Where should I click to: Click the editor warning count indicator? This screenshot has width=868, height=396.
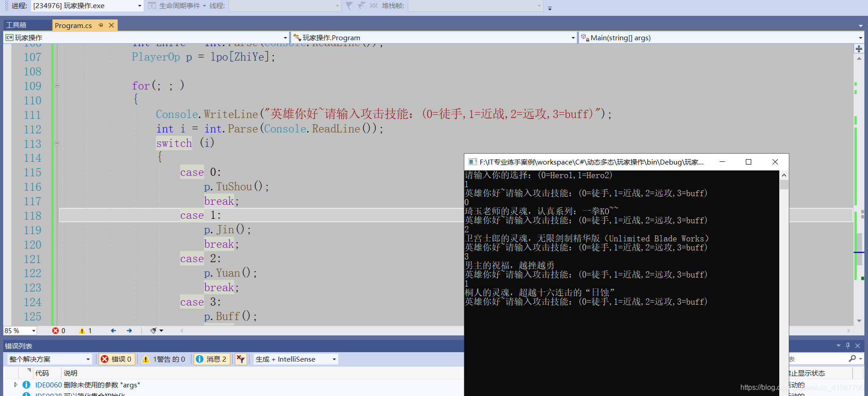(86, 331)
